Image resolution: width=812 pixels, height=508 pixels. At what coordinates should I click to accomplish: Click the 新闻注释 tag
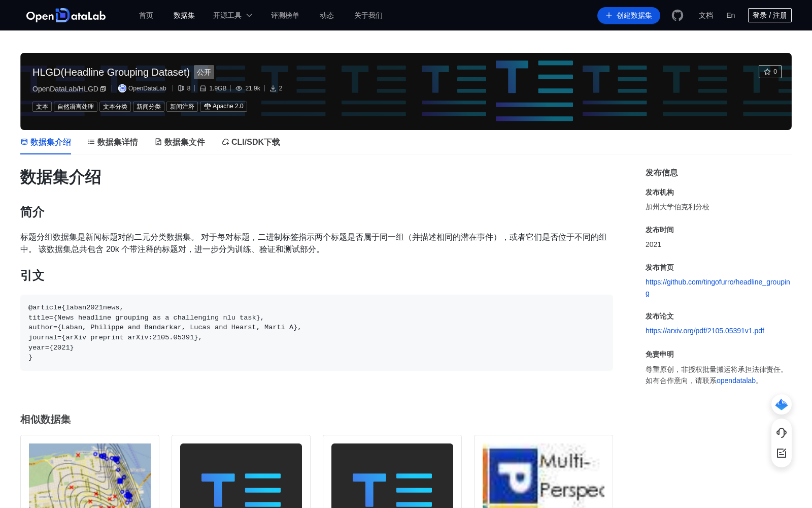pos(182,107)
